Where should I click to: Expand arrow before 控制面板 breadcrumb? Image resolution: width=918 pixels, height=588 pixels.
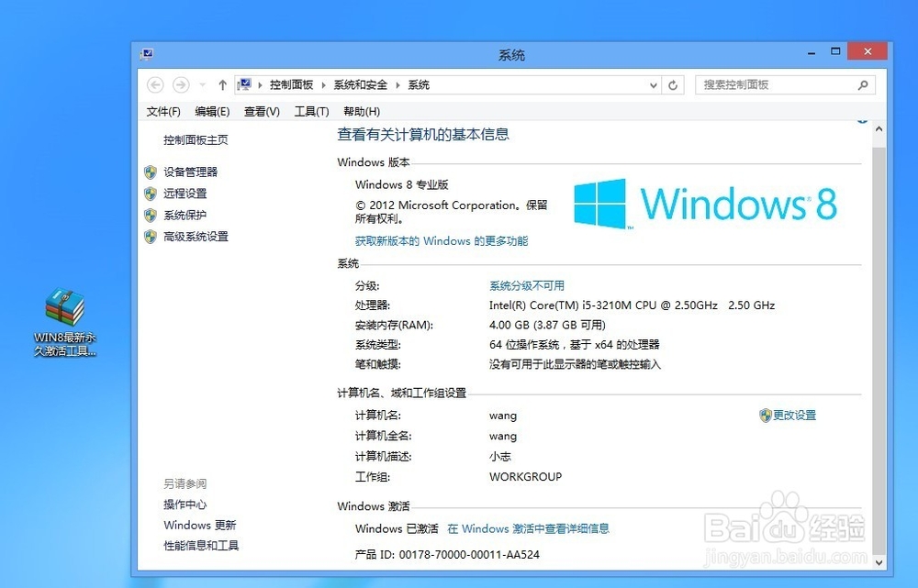pyautogui.click(x=260, y=85)
